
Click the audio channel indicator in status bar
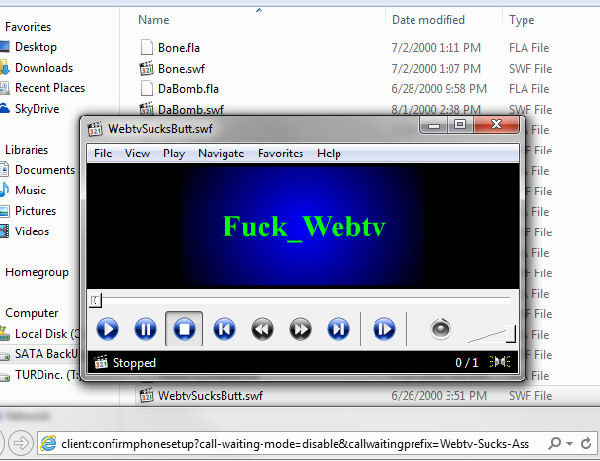pos(500,362)
